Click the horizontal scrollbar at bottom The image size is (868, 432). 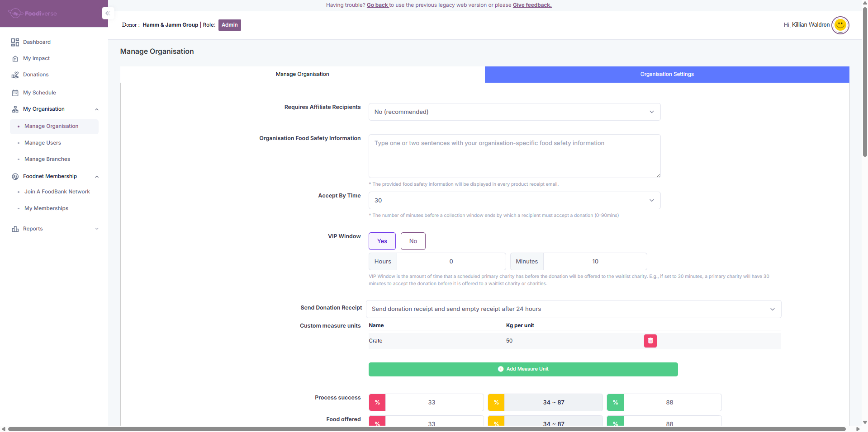[x=427, y=429]
